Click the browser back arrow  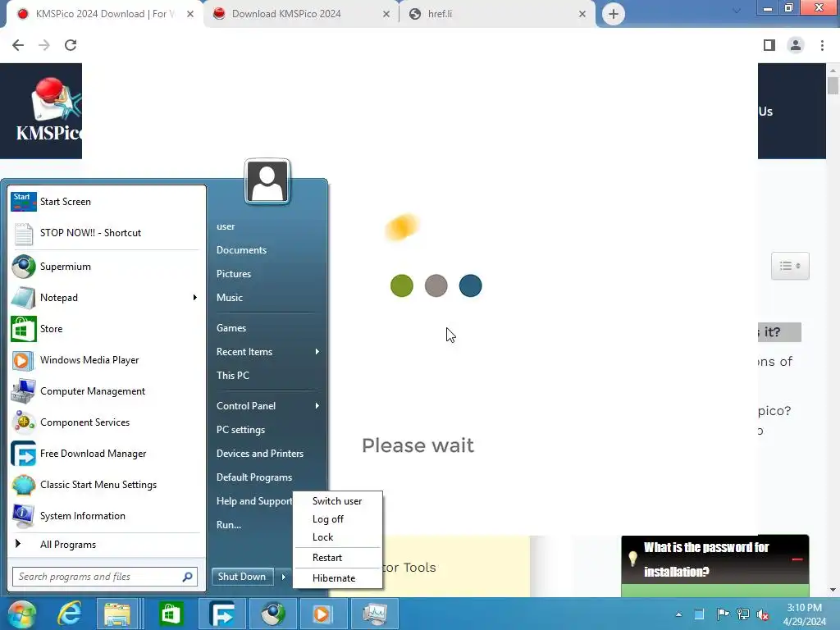[x=18, y=45]
